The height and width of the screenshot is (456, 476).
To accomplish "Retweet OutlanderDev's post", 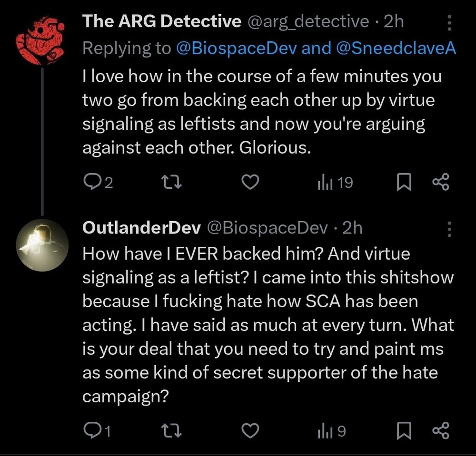I will pos(169,431).
